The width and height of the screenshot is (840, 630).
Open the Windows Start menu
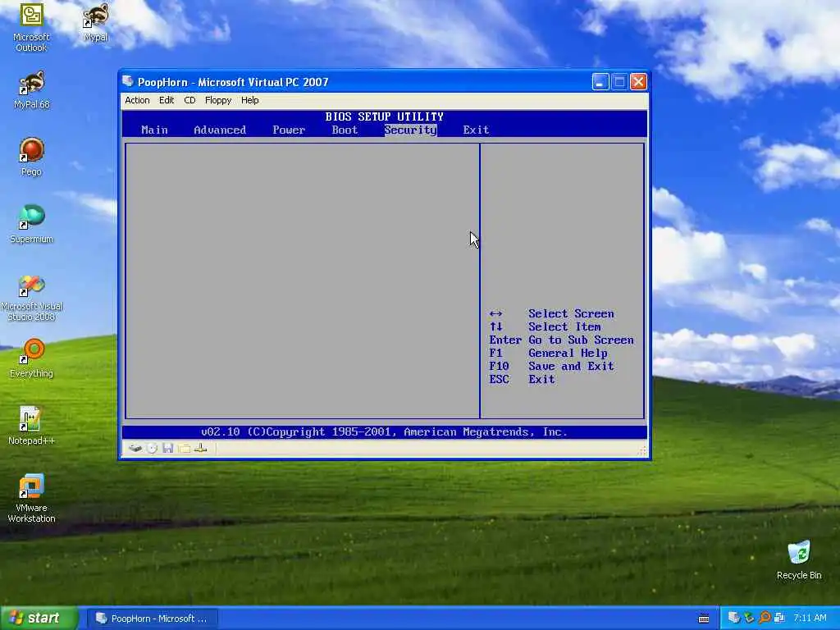pyautogui.click(x=39, y=619)
